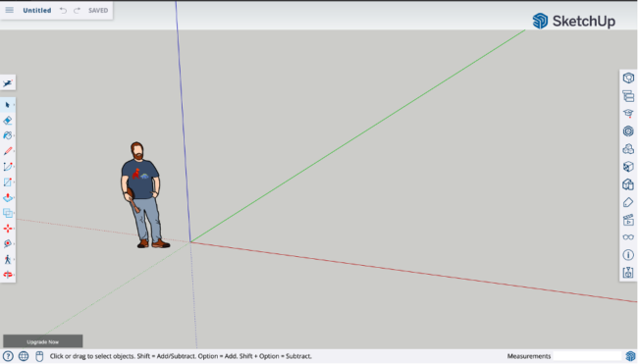Click the Measurements input field
Viewport: 638px width, 364px height.
(588, 356)
